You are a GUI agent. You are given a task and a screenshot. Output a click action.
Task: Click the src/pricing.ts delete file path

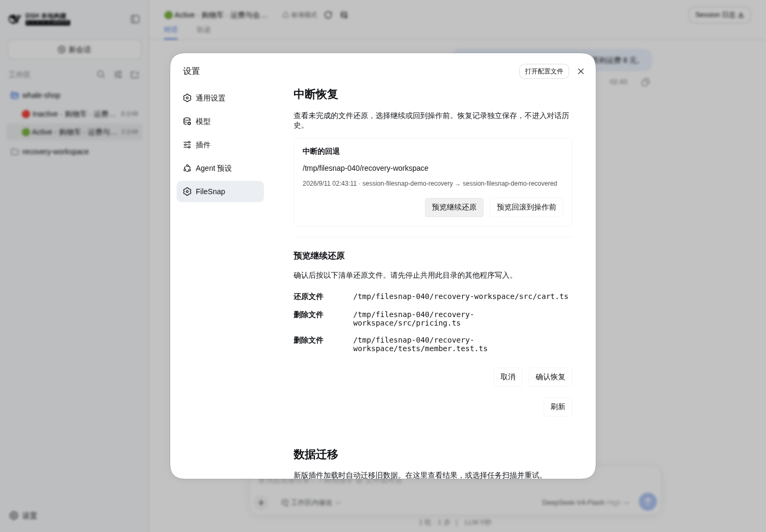click(x=413, y=319)
